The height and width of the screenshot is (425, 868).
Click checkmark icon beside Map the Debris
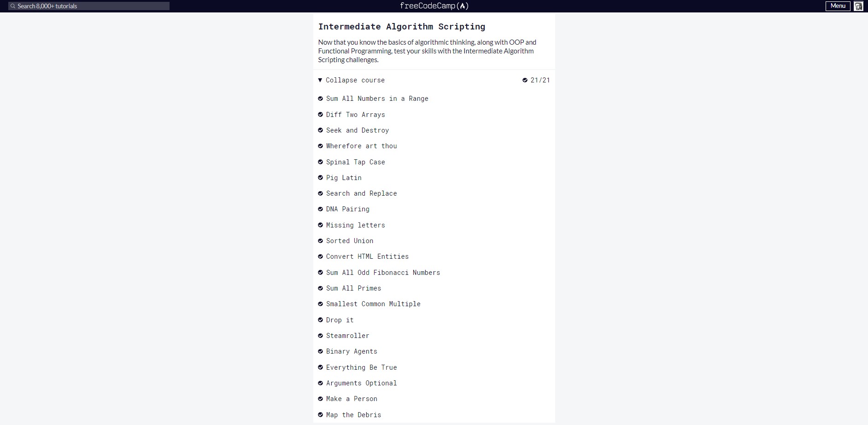click(320, 415)
